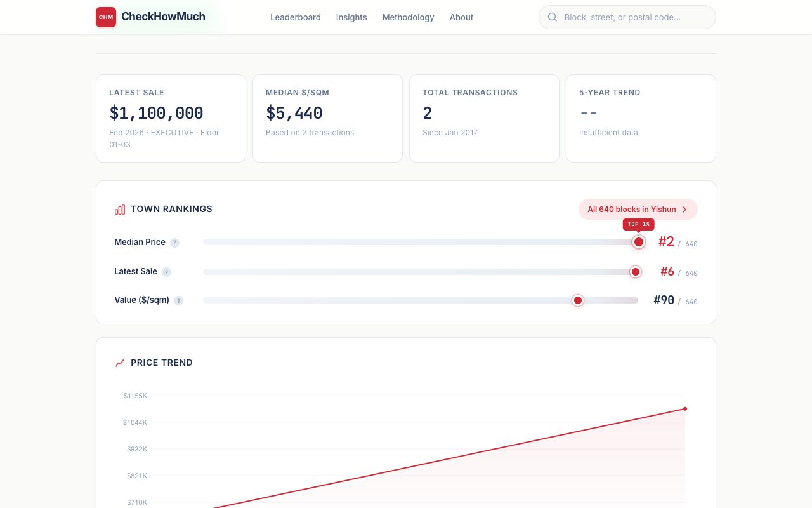This screenshot has width=812, height=508.
Task: Expand the All 640 blocks chevron arrow
Action: [x=684, y=210]
